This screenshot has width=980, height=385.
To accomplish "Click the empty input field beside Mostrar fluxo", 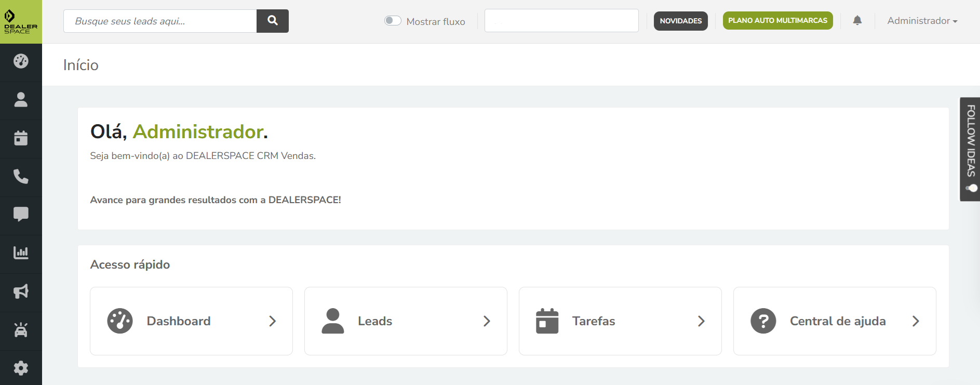I will [x=561, y=21].
